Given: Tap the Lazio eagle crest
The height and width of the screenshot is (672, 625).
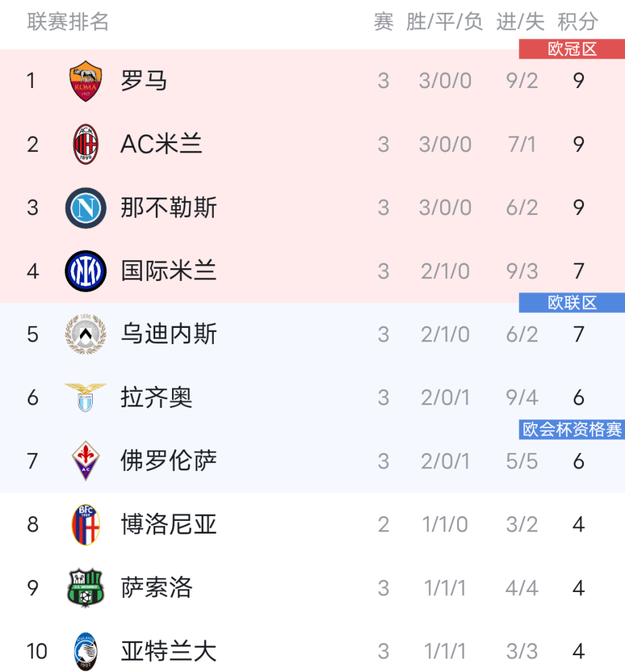Looking at the screenshot, I should pos(86,398).
